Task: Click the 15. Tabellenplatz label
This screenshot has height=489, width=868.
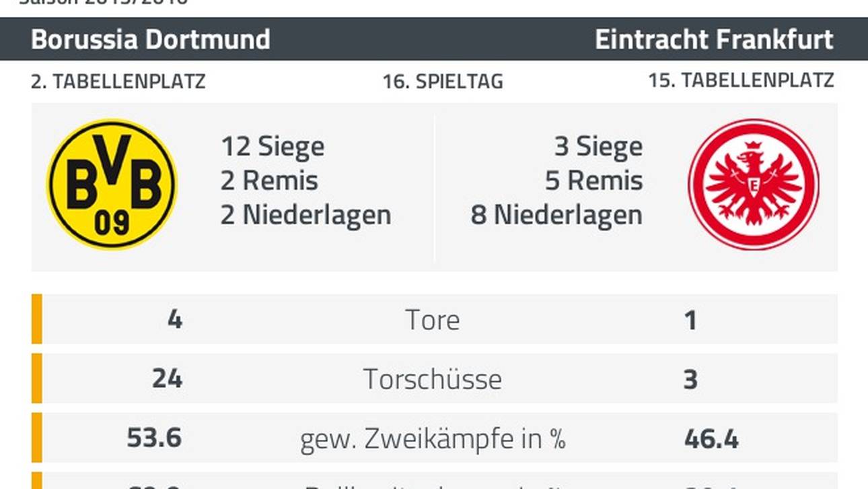Action: click(x=742, y=80)
